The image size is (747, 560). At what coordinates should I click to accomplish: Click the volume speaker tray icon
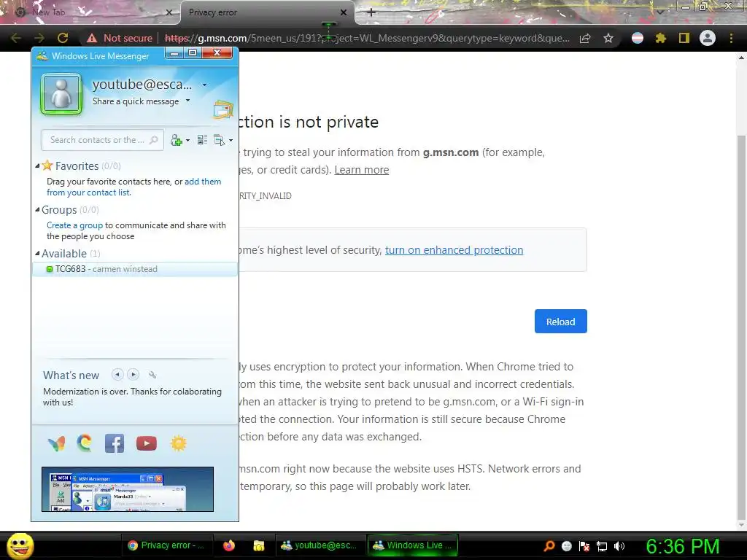tap(619, 546)
